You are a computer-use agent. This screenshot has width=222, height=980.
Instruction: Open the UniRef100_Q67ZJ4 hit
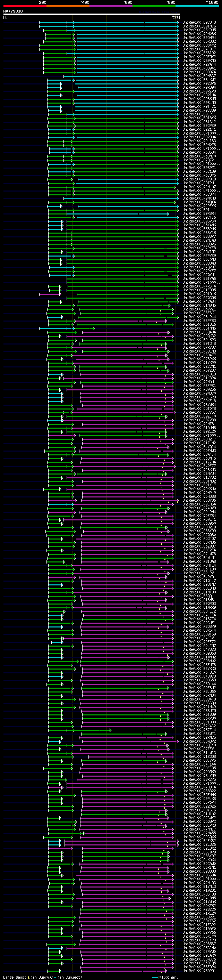pos(199,730)
